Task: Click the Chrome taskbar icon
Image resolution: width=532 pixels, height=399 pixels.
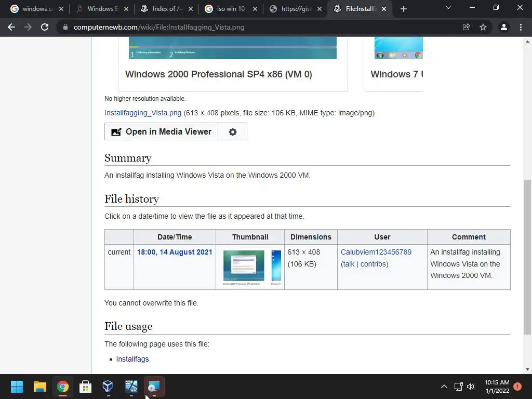Action: coord(62,387)
